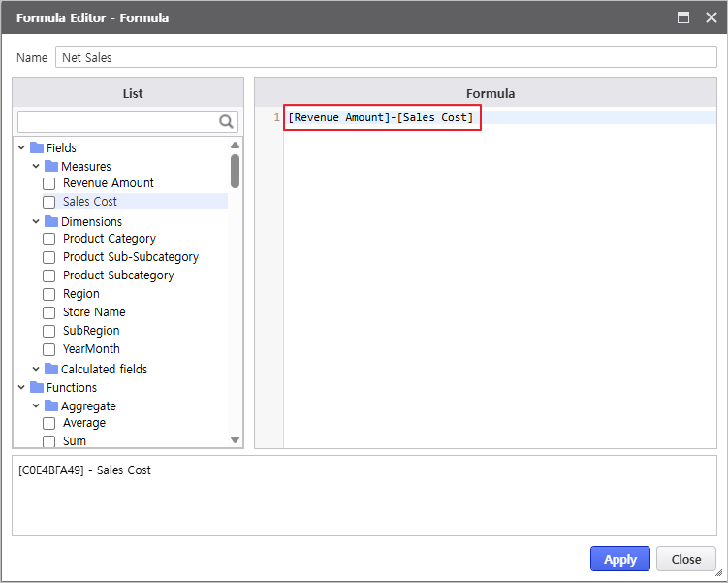Click the List panel scrollbar down arrow
The image size is (728, 583).
point(235,439)
